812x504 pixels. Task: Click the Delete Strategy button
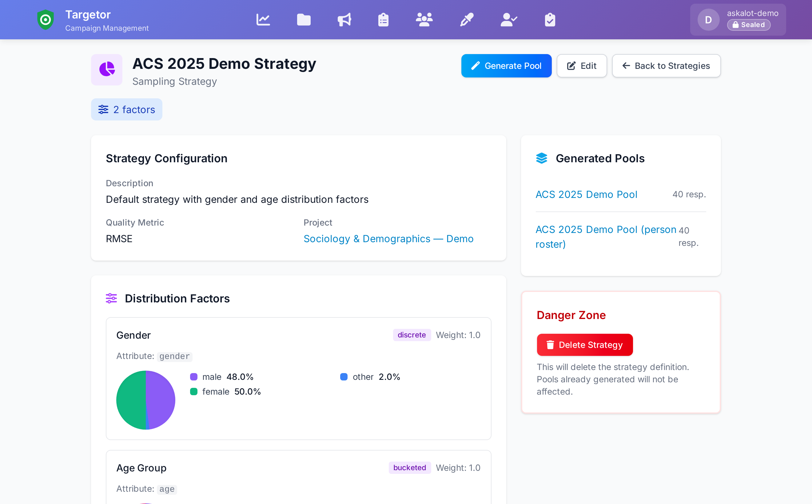pos(584,345)
